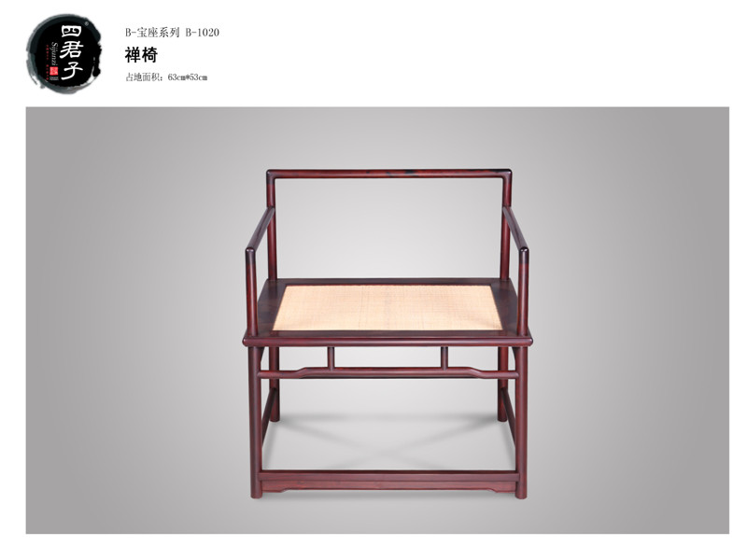Click the right short strut under seat
This screenshot has height=560, width=747.
[444, 357]
